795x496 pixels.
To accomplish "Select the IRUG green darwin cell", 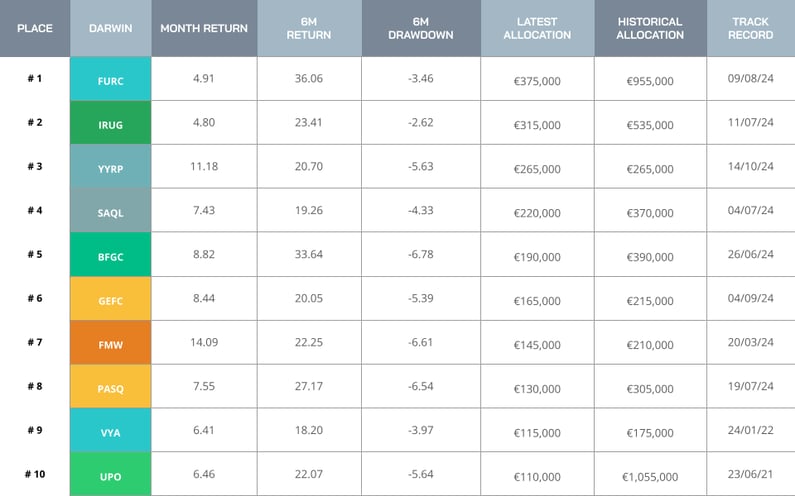I will (x=111, y=124).
